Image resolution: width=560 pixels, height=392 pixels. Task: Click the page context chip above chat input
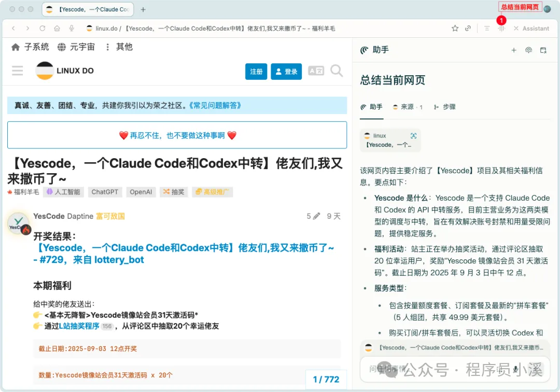[x=455, y=347]
